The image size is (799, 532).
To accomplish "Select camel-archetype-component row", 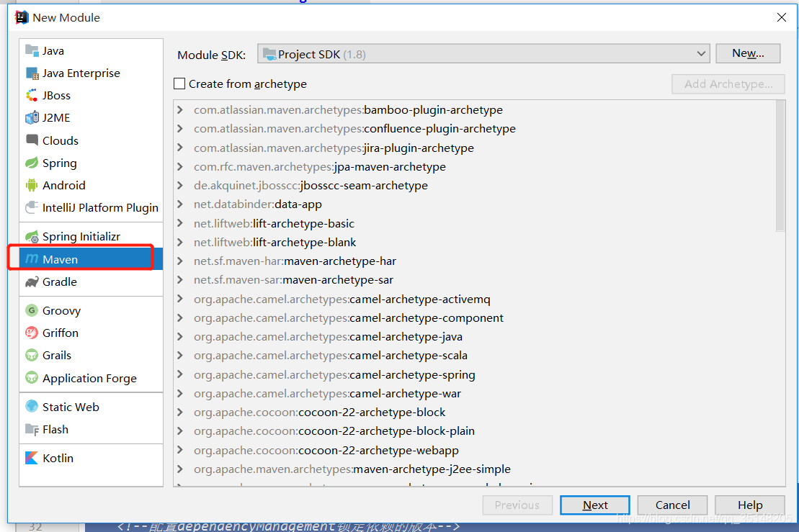I will click(474, 318).
